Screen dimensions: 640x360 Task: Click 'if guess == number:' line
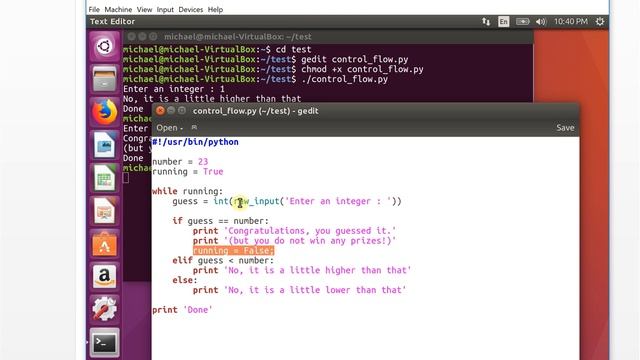click(220, 221)
